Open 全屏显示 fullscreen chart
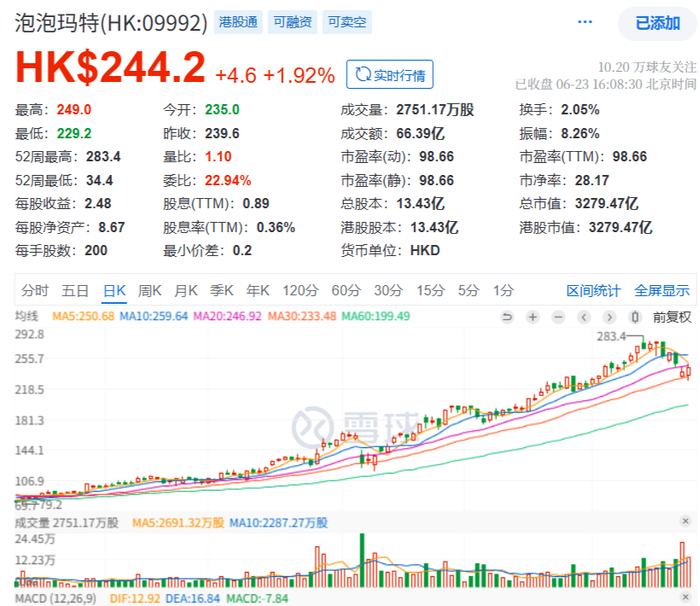Screen dimensions: 700x606 [x=662, y=291]
